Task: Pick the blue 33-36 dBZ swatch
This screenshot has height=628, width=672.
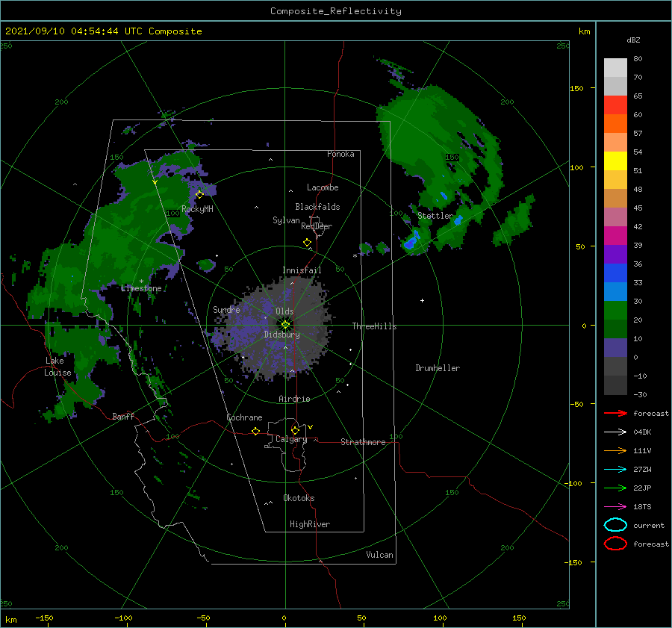Action: [615, 273]
